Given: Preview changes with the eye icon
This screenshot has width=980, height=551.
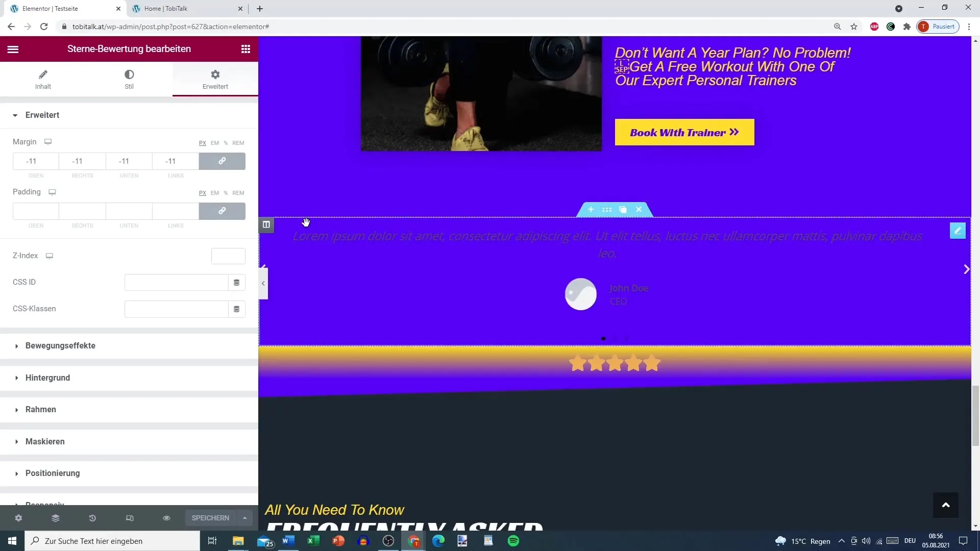Looking at the screenshot, I should [166, 518].
